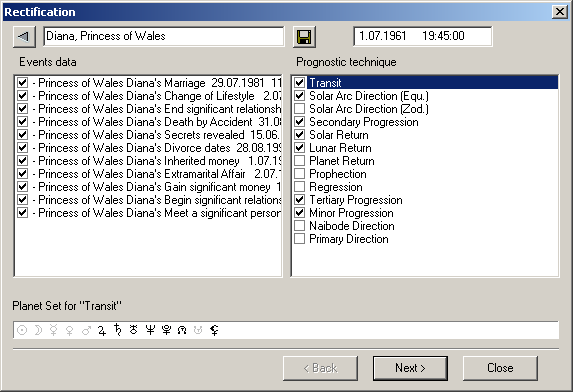Click the name field with Diana, Princess of Wales
Screen dimensions: 573x392
163,36
